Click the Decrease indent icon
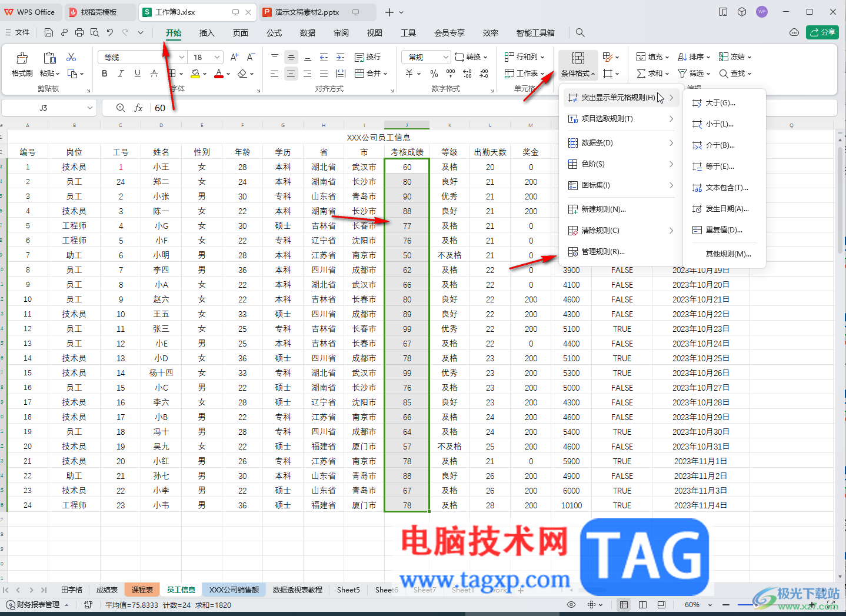This screenshot has height=616, width=846. click(x=324, y=57)
